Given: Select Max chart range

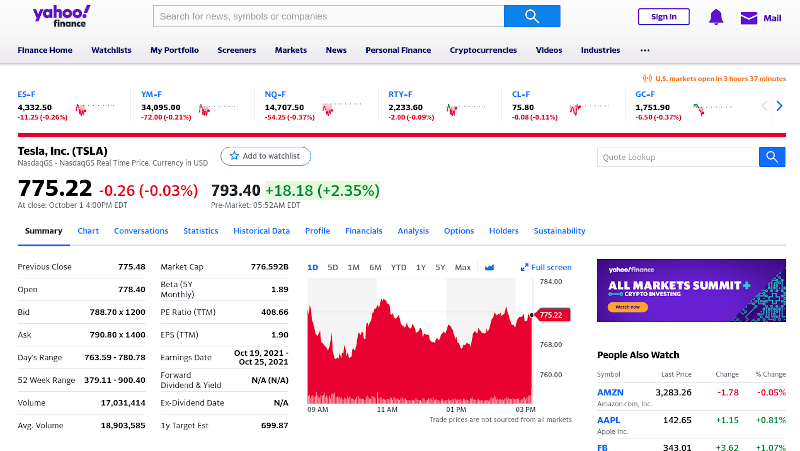Looking at the screenshot, I should (x=462, y=267).
